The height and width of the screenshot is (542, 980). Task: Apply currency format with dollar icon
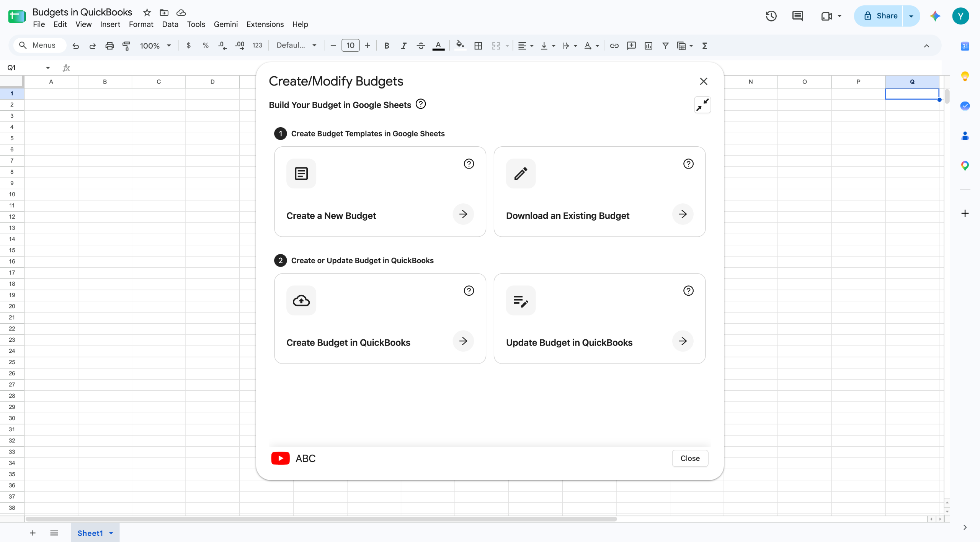[x=188, y=46]
